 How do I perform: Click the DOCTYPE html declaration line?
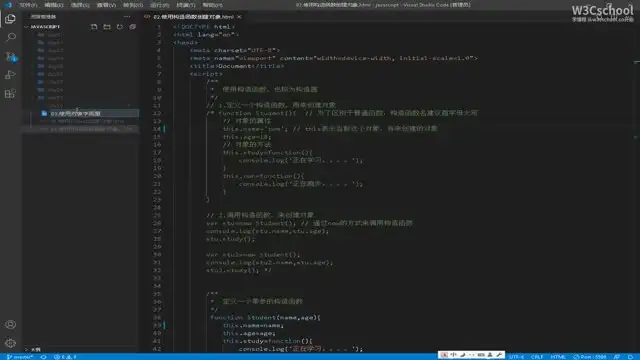pos(204,27)
